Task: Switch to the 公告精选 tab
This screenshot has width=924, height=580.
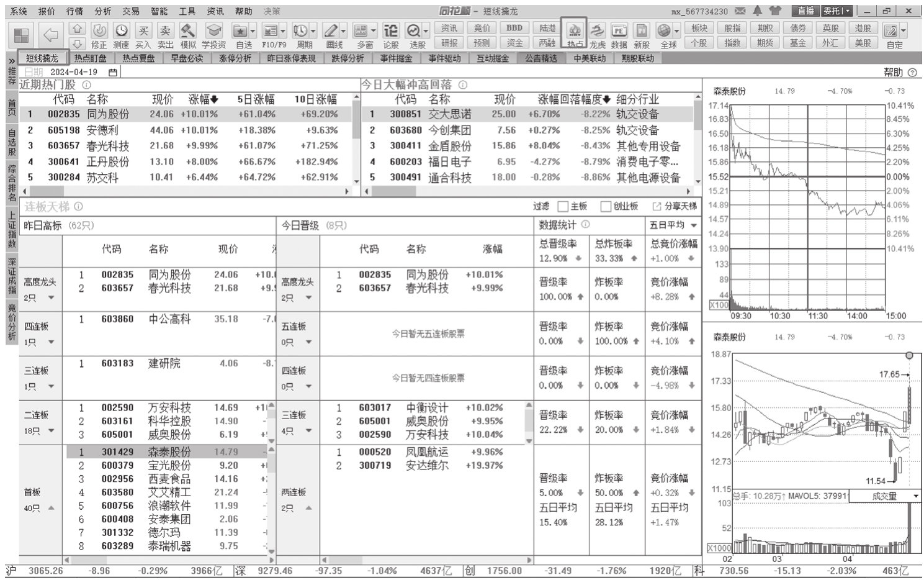Action: pos(541,58)
